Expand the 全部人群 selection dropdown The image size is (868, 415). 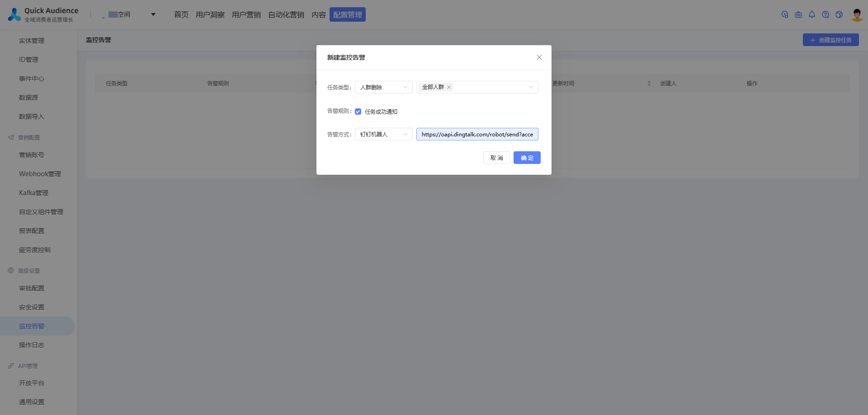point(477,87)
